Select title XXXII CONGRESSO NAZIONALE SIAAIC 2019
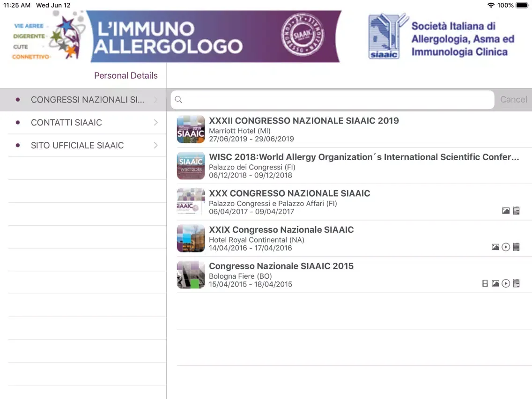The image size is (532, 399). [304, 121]
